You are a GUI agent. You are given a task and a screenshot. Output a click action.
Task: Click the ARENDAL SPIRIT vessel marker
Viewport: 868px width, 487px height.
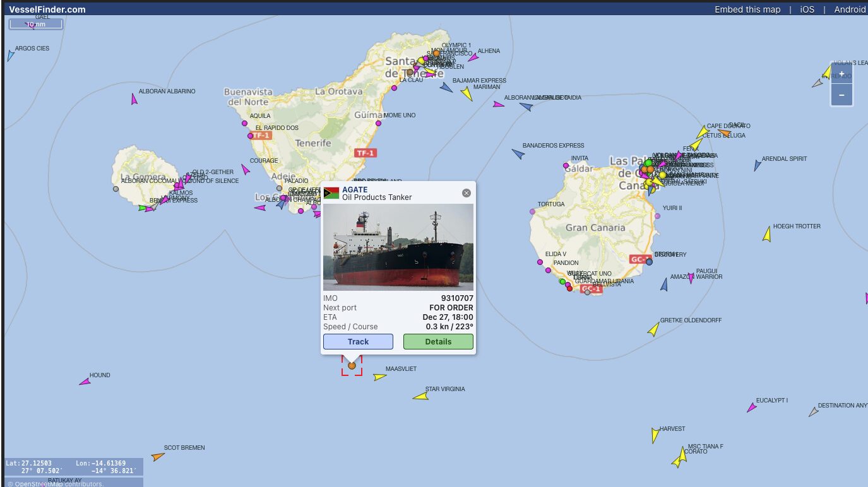tap(757, 165)
